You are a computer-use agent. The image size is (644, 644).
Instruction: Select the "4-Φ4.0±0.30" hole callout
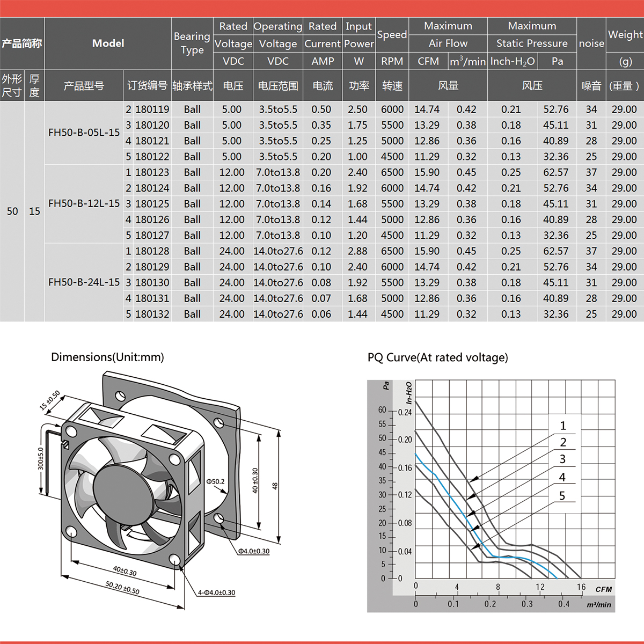click(216, 592)
